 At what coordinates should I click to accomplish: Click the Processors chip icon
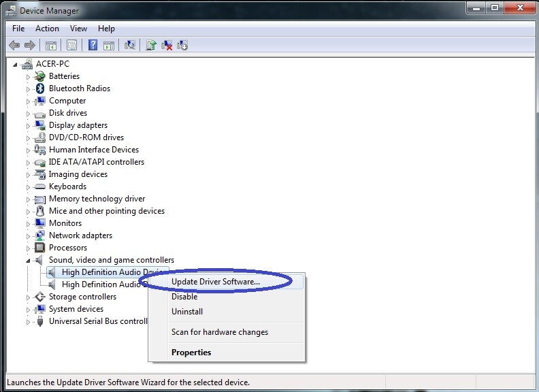click(x=40, y=248)
